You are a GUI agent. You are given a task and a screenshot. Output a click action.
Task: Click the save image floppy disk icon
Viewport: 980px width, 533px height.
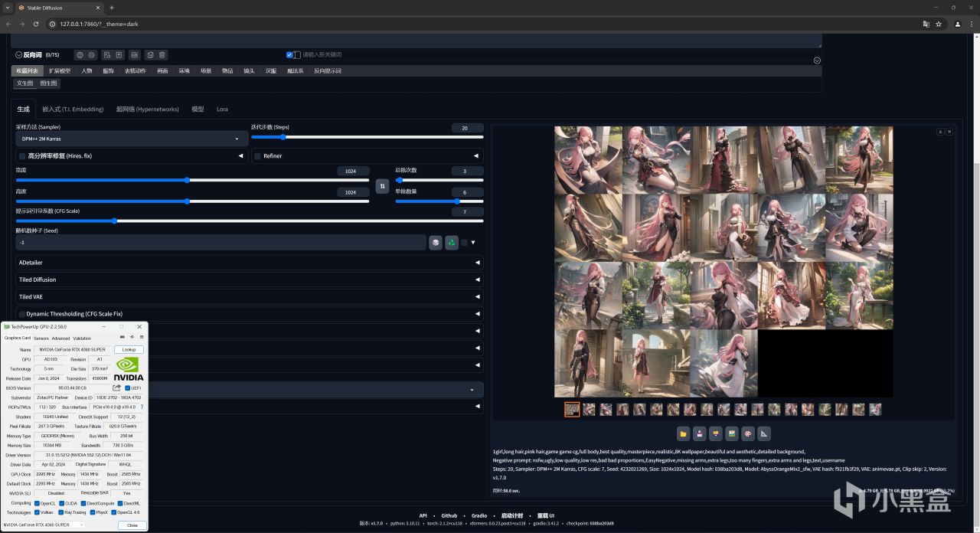[699, 434]
